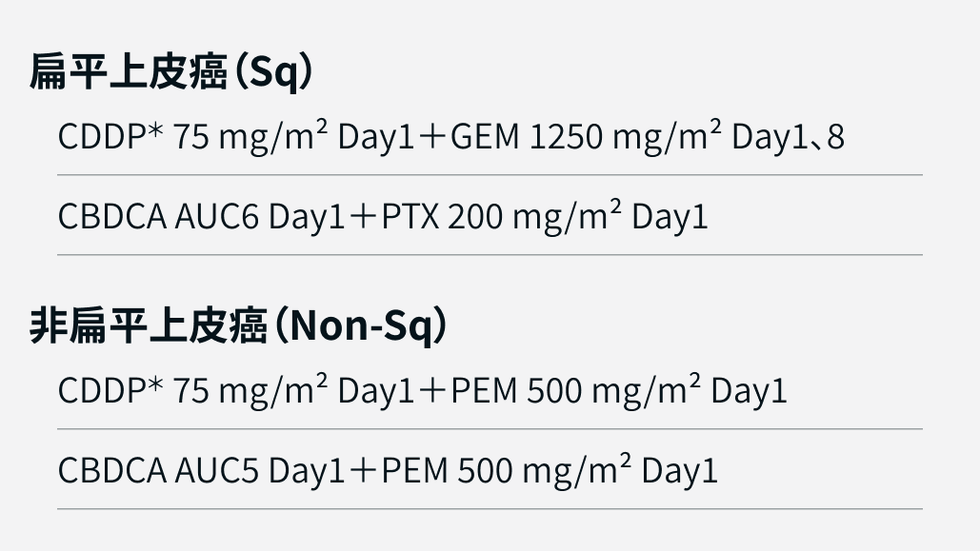Viewport: 980px width, 551px height.
Task: Click the final Day1 in the PTX row
Action: tap(670, 217)
